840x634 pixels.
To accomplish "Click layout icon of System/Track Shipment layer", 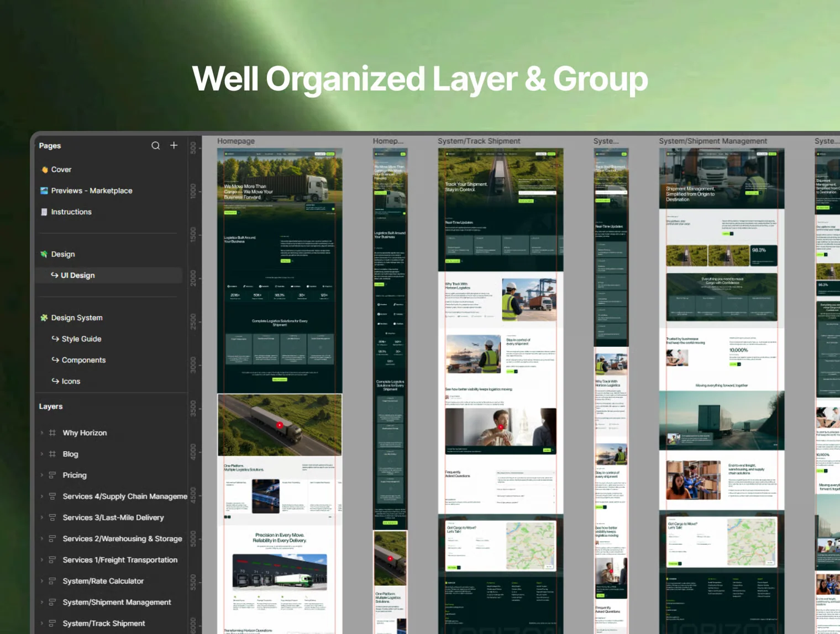I will click(x=53, y=623).
